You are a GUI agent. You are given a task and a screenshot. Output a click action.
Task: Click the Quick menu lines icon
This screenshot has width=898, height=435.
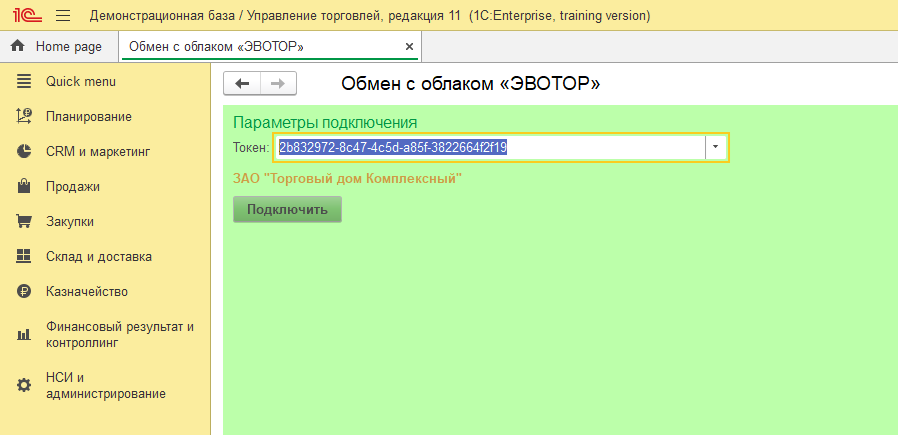23,82
